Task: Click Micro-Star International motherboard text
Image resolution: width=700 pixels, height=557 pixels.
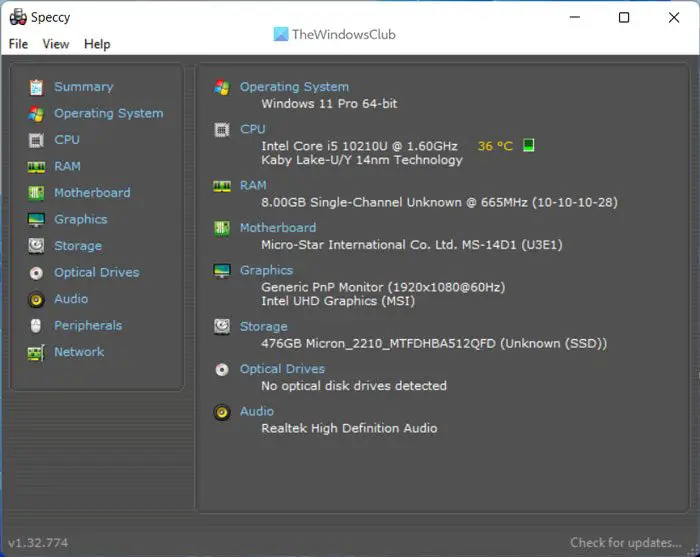Action: point(412,245)
